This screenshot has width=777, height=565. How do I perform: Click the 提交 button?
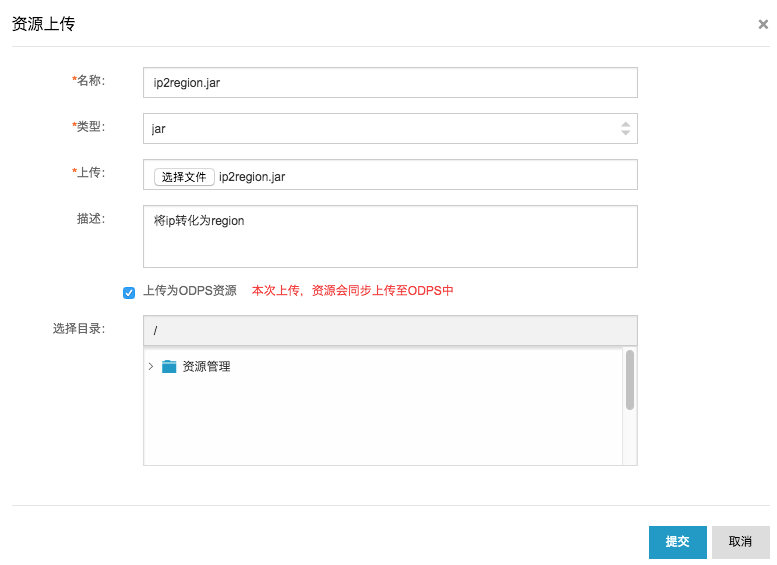(677, 542)
